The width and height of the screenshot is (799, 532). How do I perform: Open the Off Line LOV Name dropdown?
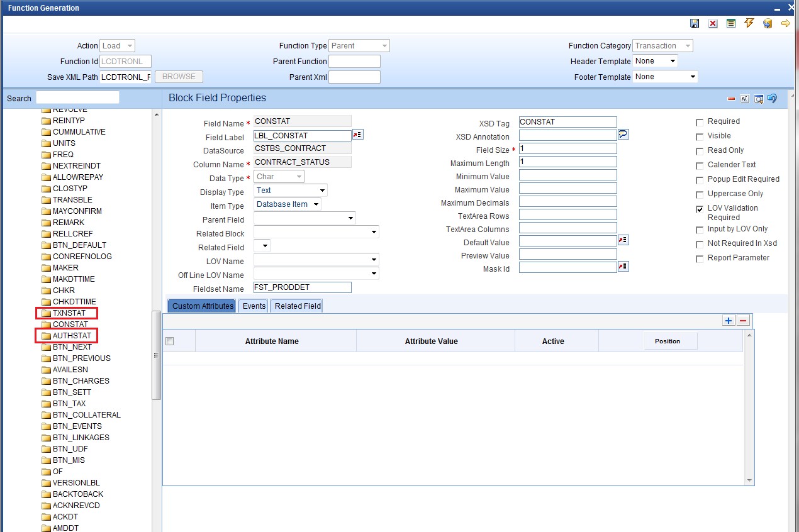tap(316, 273)
